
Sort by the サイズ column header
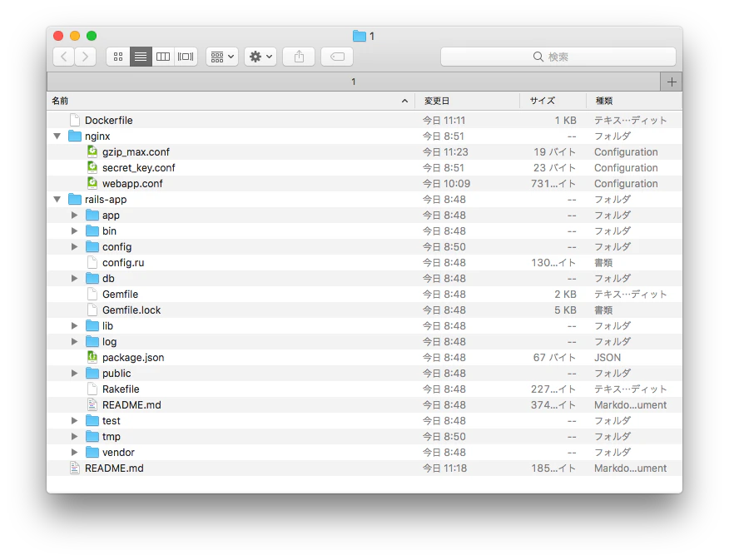[553, 101]
